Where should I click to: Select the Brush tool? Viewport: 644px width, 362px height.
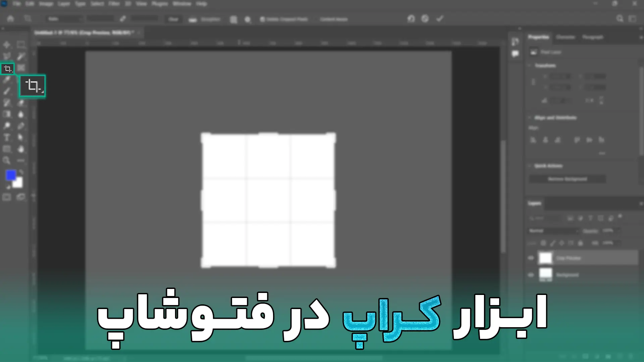(x=7, y=91)
